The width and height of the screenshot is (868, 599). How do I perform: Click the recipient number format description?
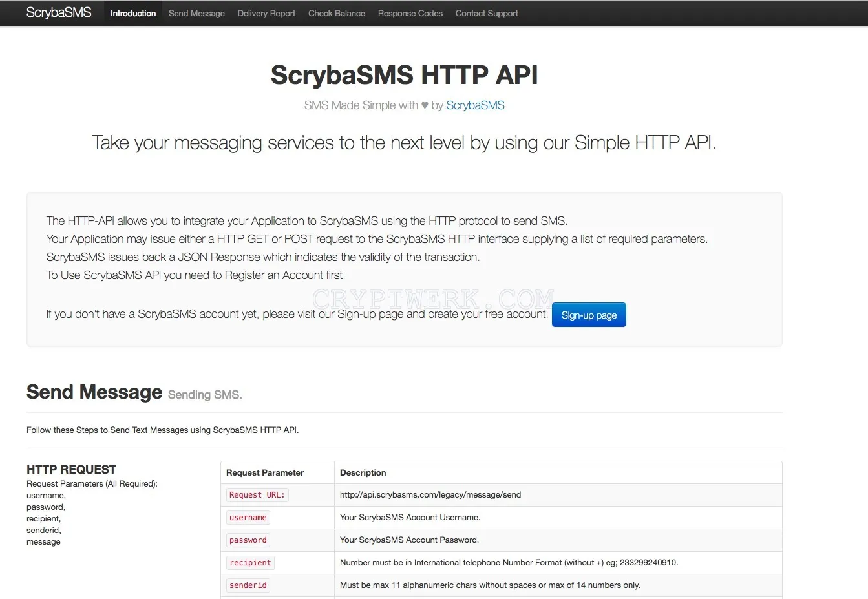(x=509, y=563)
